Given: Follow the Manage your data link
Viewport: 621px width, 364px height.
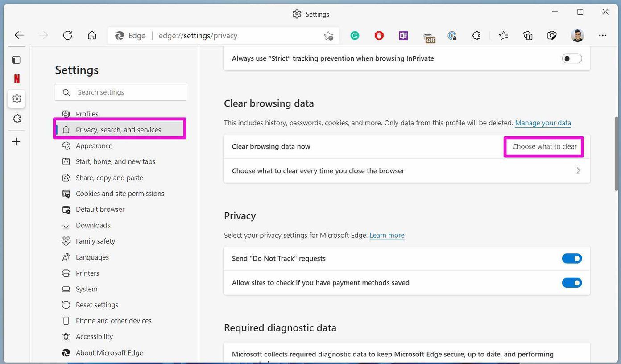Looking at the screenshot, I should coord(543,123).
